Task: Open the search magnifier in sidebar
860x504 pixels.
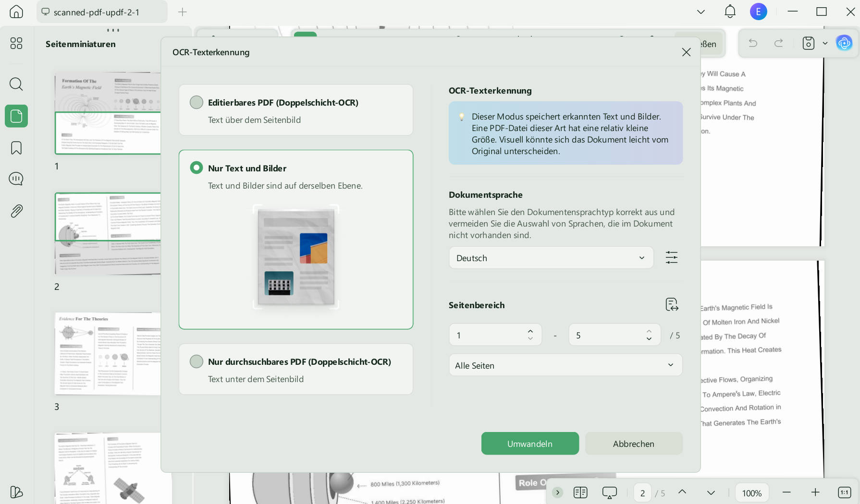Action: 16,84
